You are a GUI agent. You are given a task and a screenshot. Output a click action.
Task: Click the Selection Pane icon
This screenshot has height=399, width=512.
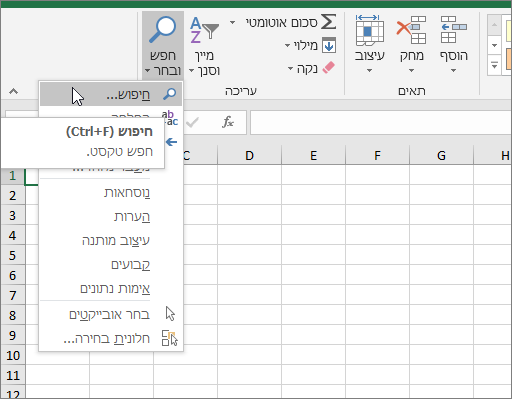170,338
